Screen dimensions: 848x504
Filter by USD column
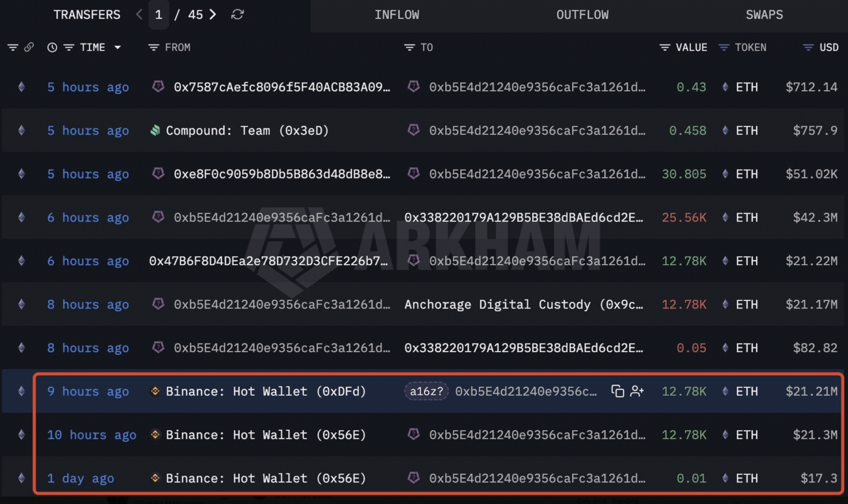tap(808, 47)
